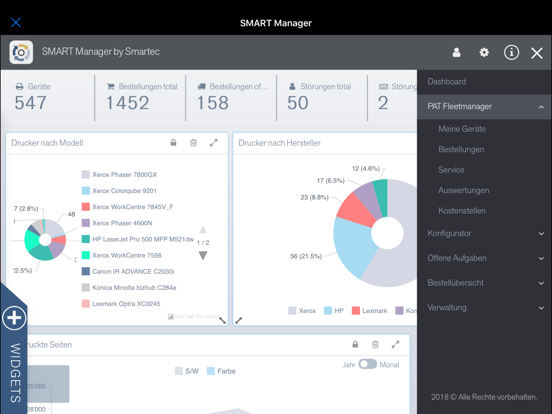Toggle the Jahr/Monat switch
This screenshot has height=414, width=552.
pyautogui.click(x=368, y=364)
